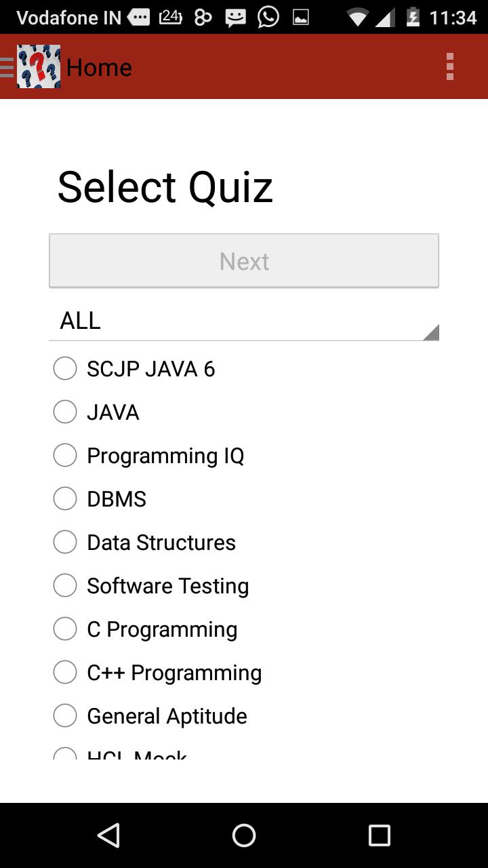Tap the question-mark quiz app logo
Screen dimensions: 488x868
click(39, 66)
